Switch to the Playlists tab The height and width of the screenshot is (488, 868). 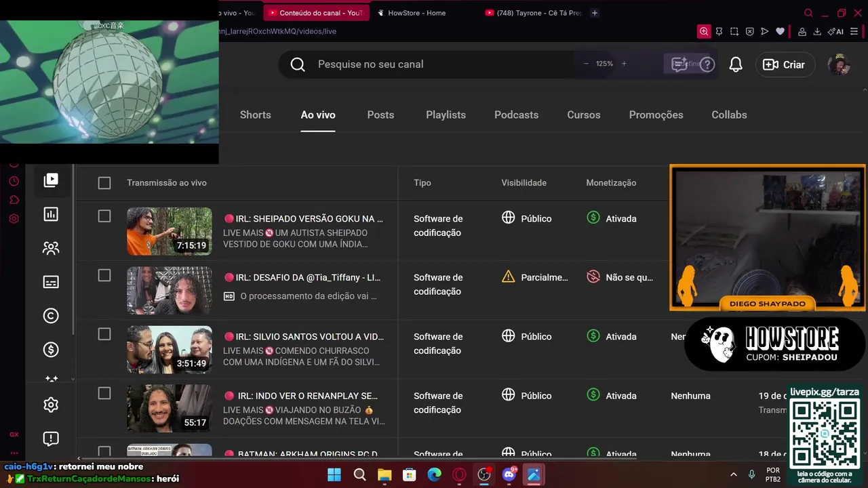446,115
